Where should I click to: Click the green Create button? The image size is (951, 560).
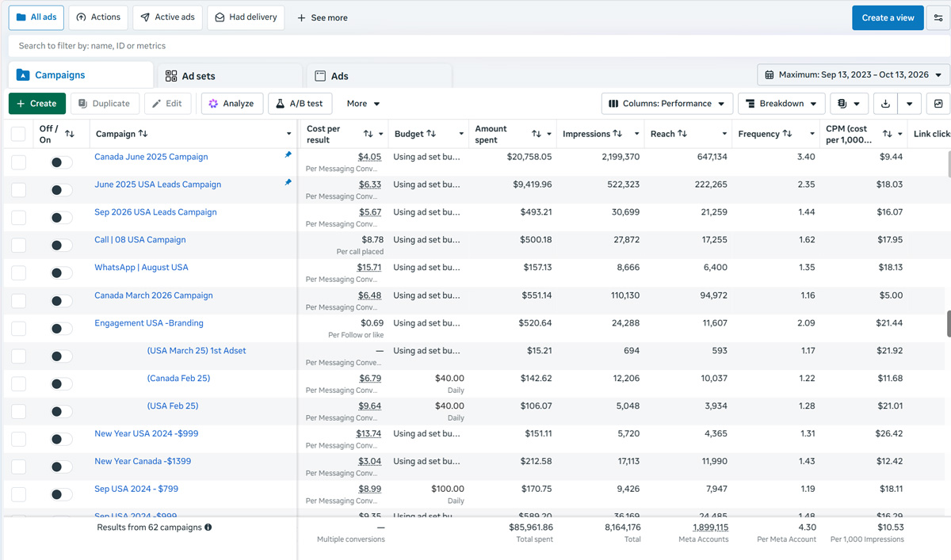tap(37, 104)
